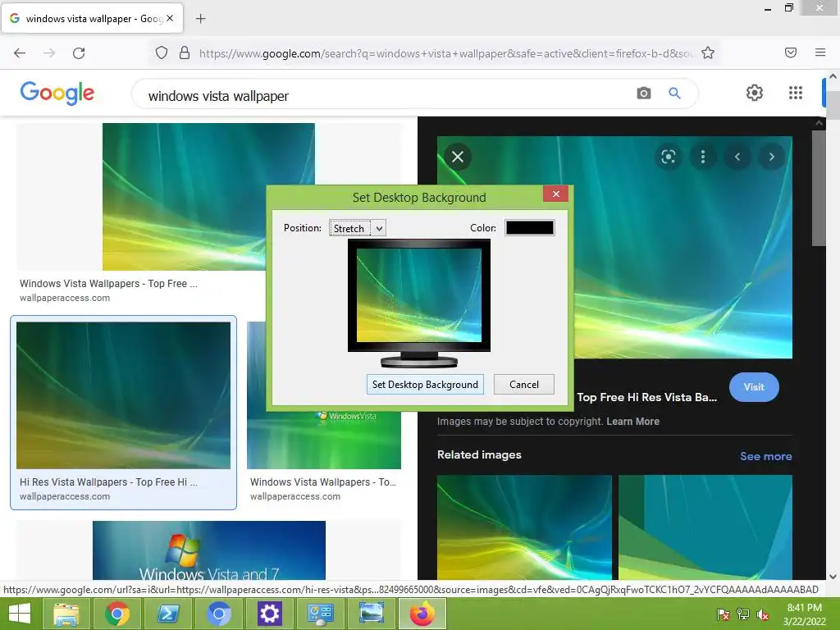The image size is (840, 630).
Task: Close the windows vista wallpaper tab
Action: [x=170, y=18]
